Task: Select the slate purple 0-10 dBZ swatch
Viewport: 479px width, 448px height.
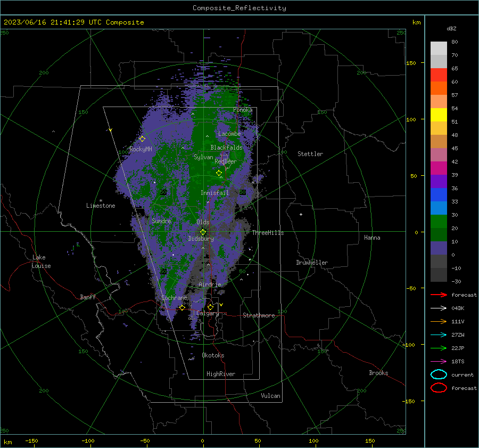Action: 439,248
